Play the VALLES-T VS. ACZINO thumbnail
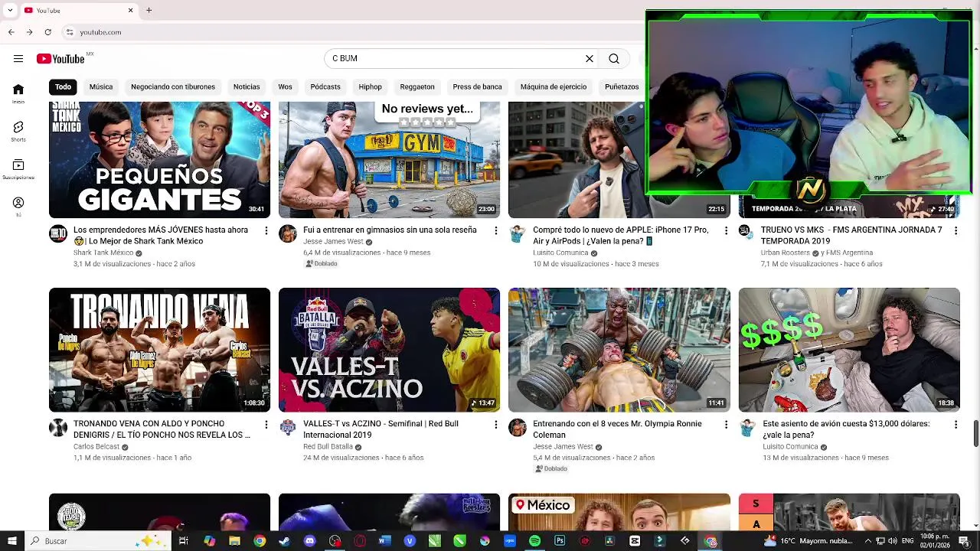 389,350
